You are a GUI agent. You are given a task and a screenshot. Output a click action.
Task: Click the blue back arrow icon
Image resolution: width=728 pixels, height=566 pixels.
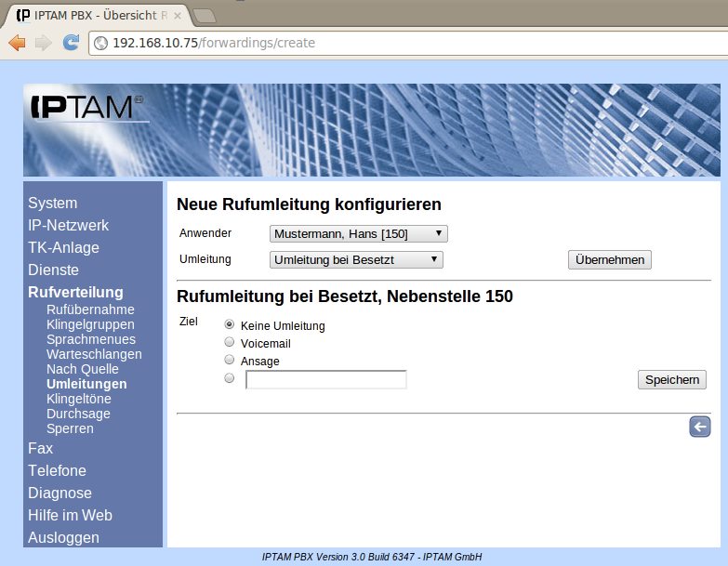[699, 427]
